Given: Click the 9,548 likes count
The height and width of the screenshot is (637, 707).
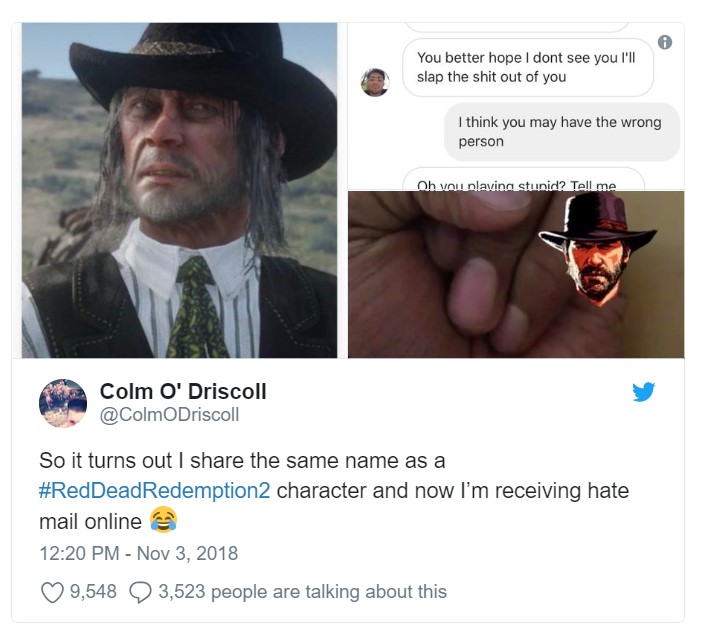Looking at the screenshot, I should pyautogui.click(x=93, y=592).
